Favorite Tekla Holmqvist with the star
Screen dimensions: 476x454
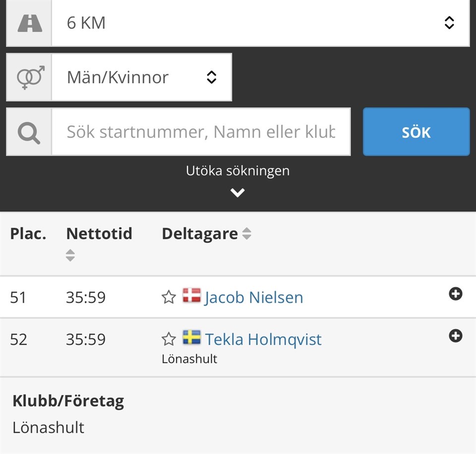[x=169, y=339]
